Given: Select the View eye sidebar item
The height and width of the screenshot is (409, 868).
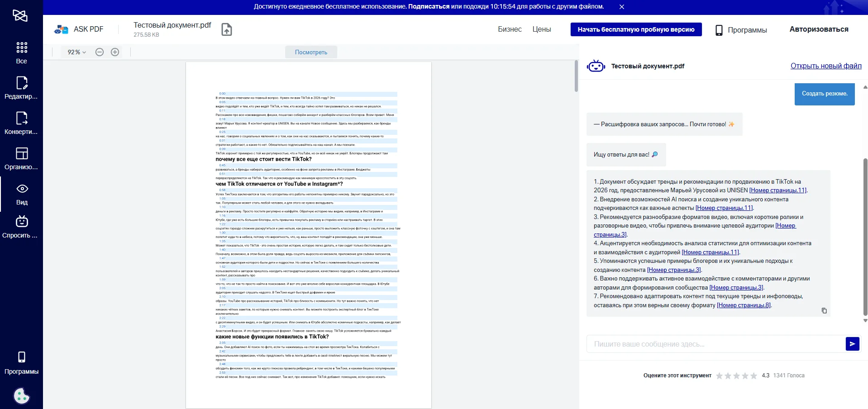Looking at the screenshot, I should pyautogui.click(x=22, y=194).
